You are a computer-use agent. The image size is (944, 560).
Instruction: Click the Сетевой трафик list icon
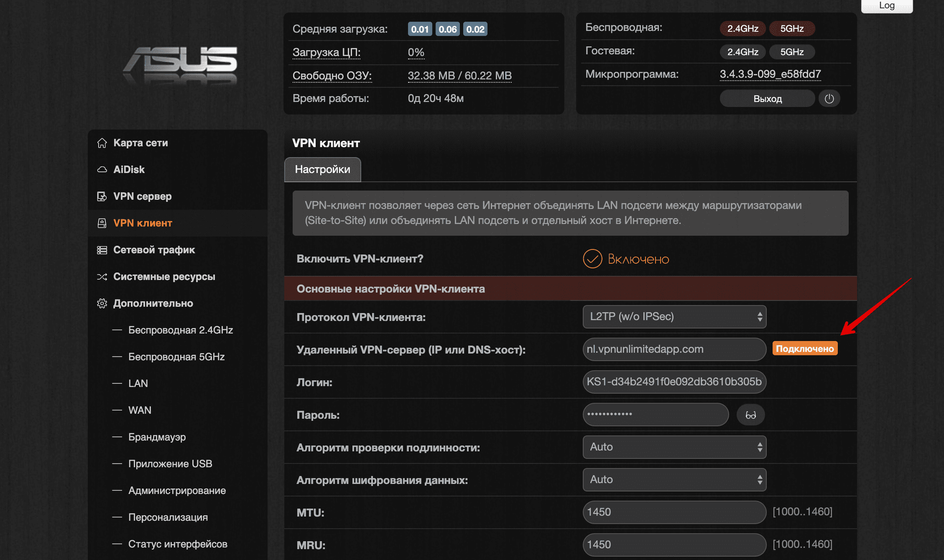(x=102, y=250)
